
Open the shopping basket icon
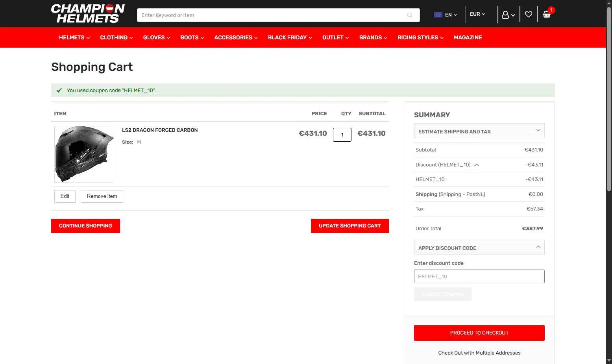547,15
